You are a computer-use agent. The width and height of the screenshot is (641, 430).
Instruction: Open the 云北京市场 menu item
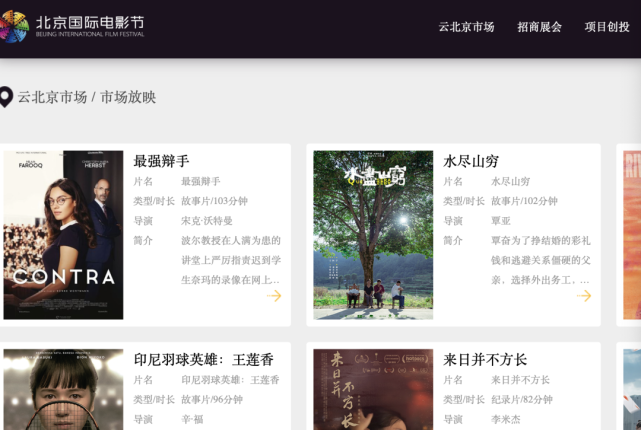click(x=466, y=27)
